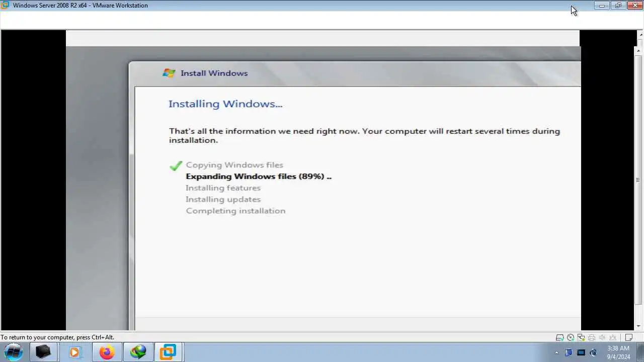Show hidden system tray icons

[x=556, y=352]
